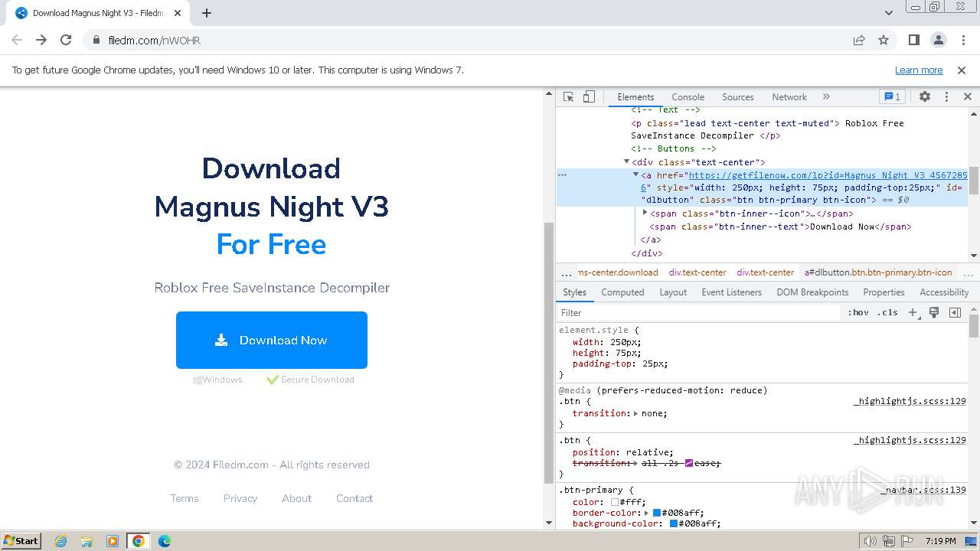Image resolution: width=980 pixels, height=551 pixels.
Task: Open the Contact footer link
Action: click(354, 498)
